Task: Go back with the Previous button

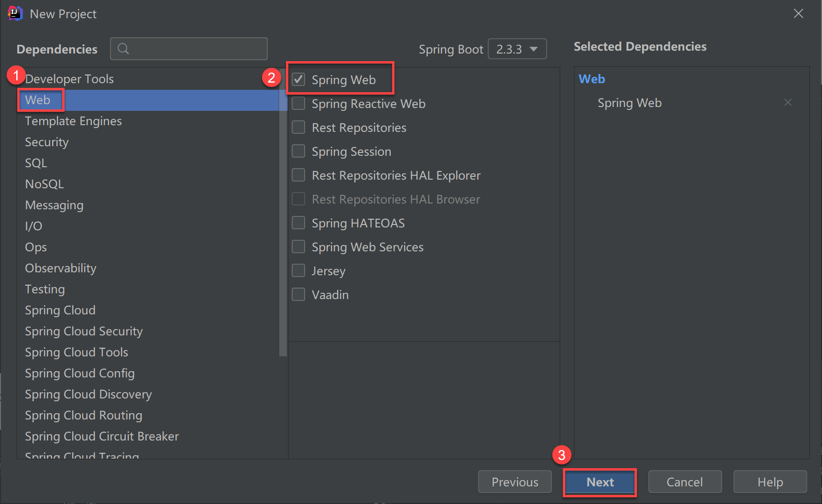Action: click(x=515, y=482)
